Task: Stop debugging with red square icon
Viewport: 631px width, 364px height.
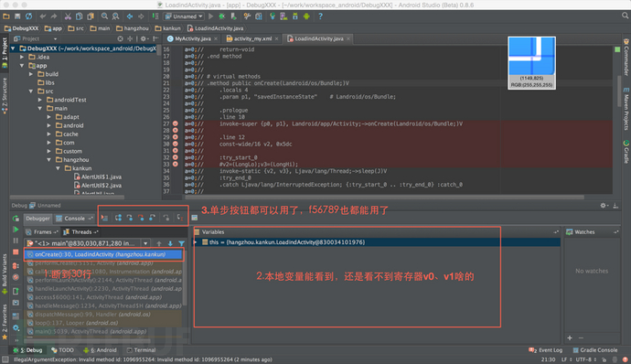Action: 16,252
